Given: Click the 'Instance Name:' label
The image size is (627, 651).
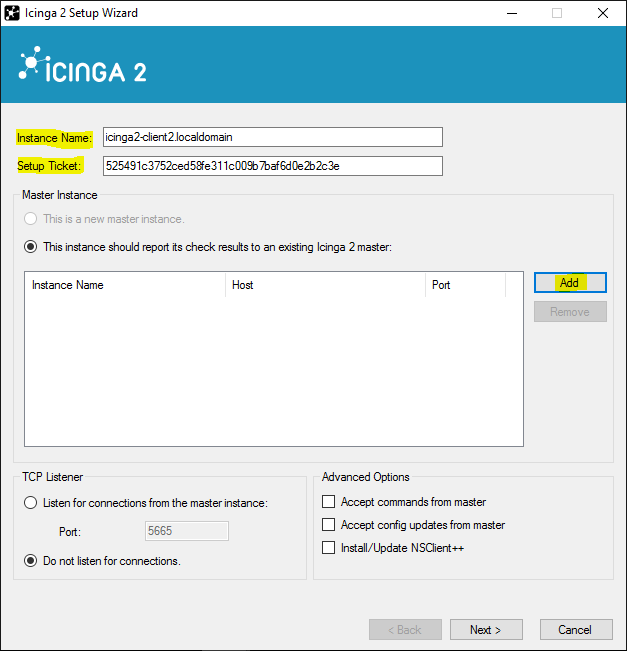Looking at the screenshot, I should 54,138.
